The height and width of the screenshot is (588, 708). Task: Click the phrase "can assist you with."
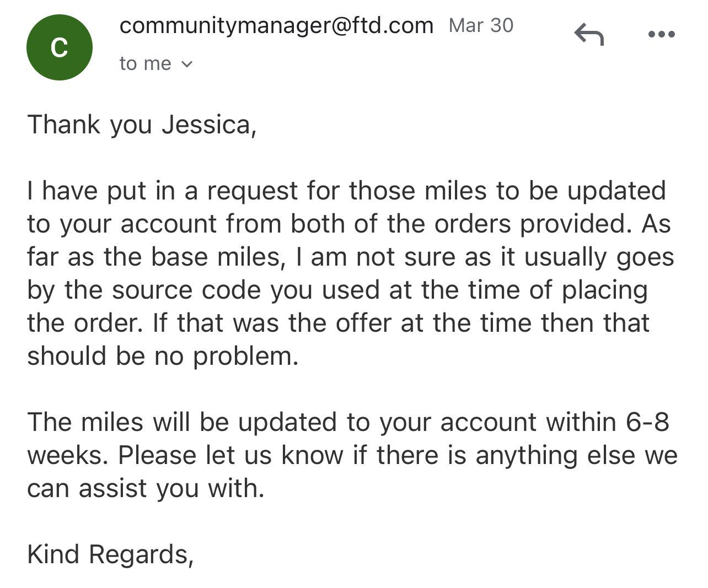coord(146,489)
